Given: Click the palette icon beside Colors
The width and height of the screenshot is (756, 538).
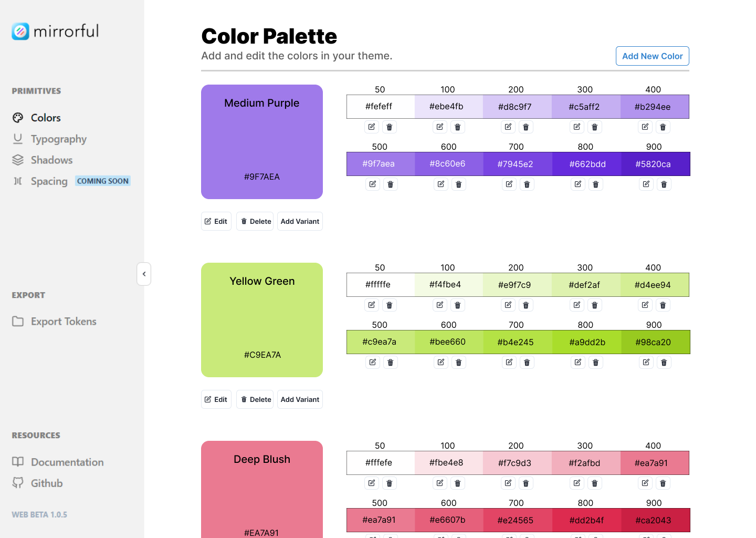Looking at the screenshot, I should [x=18, y=117].
